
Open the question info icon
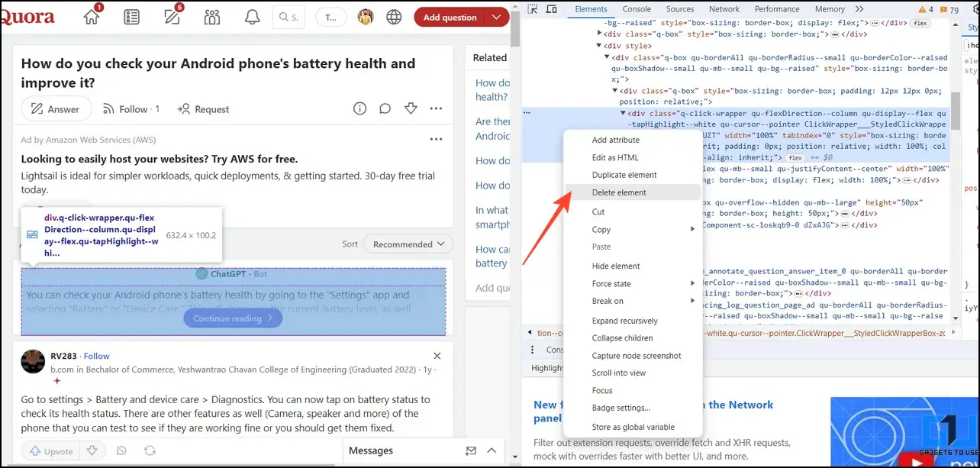(359, 109)
